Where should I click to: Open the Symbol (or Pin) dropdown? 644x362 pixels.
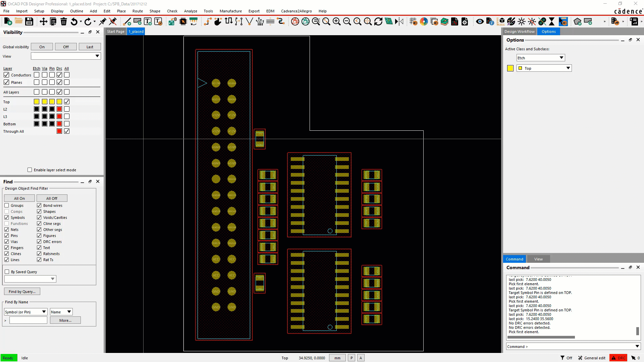(26, 312)
